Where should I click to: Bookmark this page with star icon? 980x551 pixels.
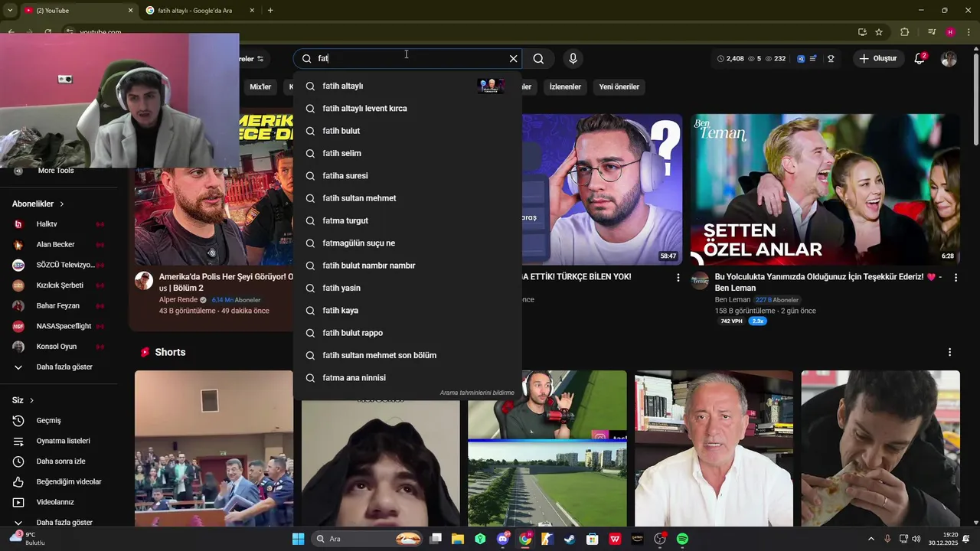(879, 32)
